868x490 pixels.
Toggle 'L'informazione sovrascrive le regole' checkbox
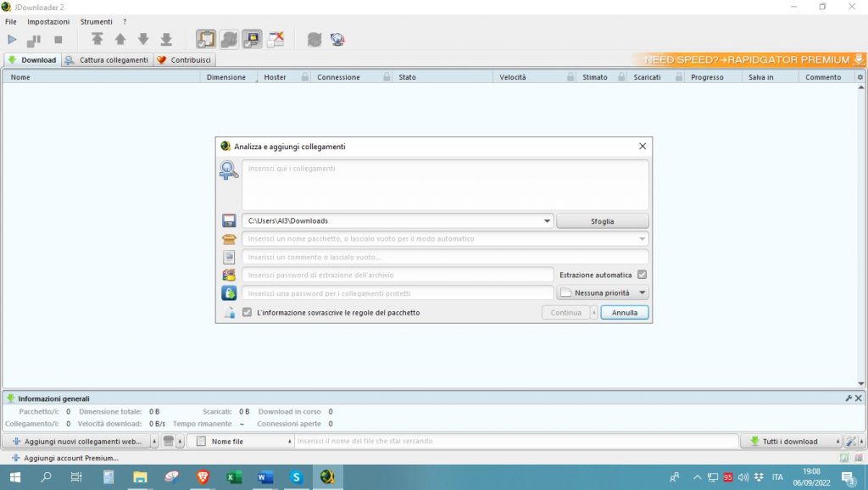[247, 312]
